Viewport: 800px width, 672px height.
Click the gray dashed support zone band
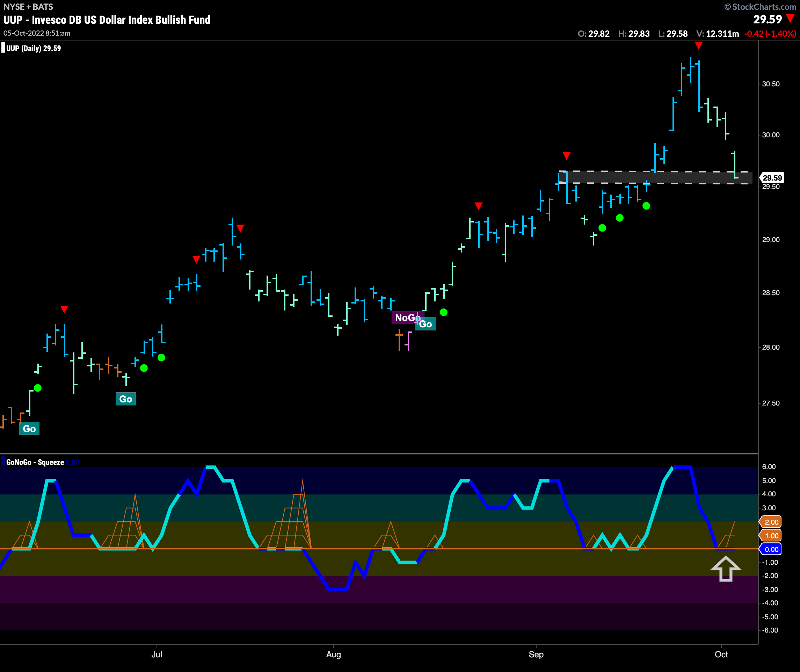pyautogui.click(x=656, y=177)
